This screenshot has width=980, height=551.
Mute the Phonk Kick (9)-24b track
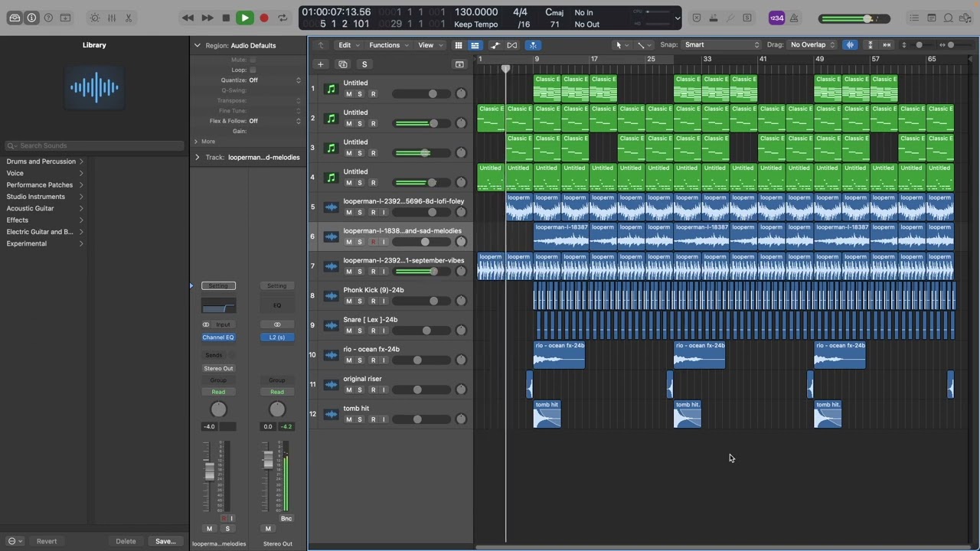[349, 301]
